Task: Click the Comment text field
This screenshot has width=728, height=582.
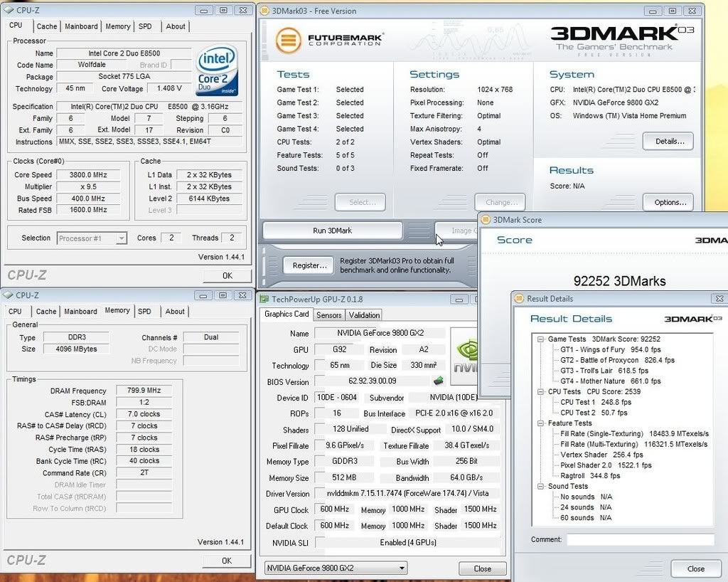Action: coord(640,539)
